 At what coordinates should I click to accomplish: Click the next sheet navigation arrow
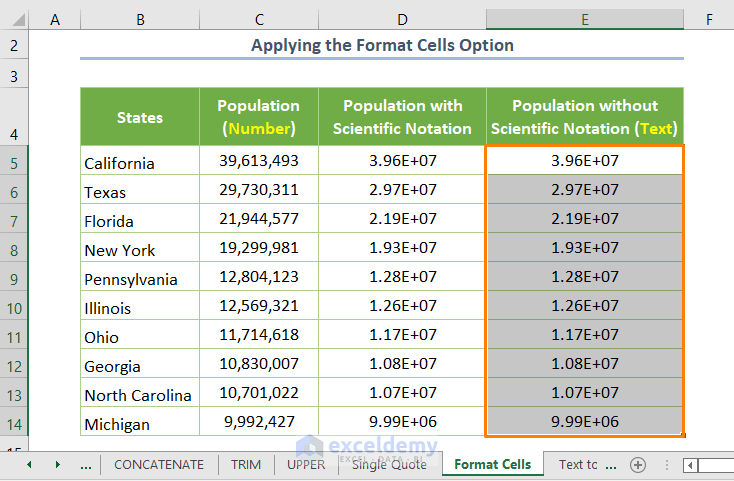(57, 464)
